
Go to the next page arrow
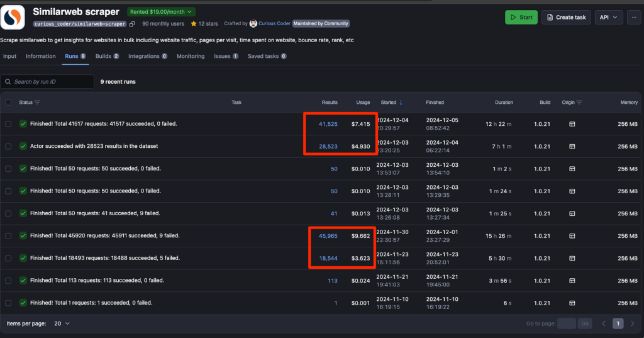point(633,324)
